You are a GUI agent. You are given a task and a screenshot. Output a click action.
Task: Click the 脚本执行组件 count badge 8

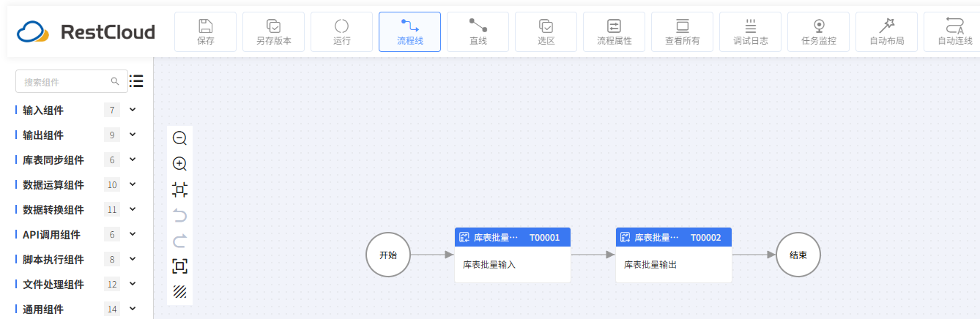tap(112, 260)
